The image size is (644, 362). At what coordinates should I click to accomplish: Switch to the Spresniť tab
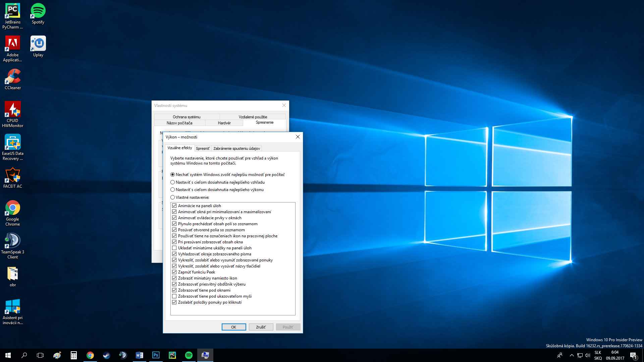point(203,148)
